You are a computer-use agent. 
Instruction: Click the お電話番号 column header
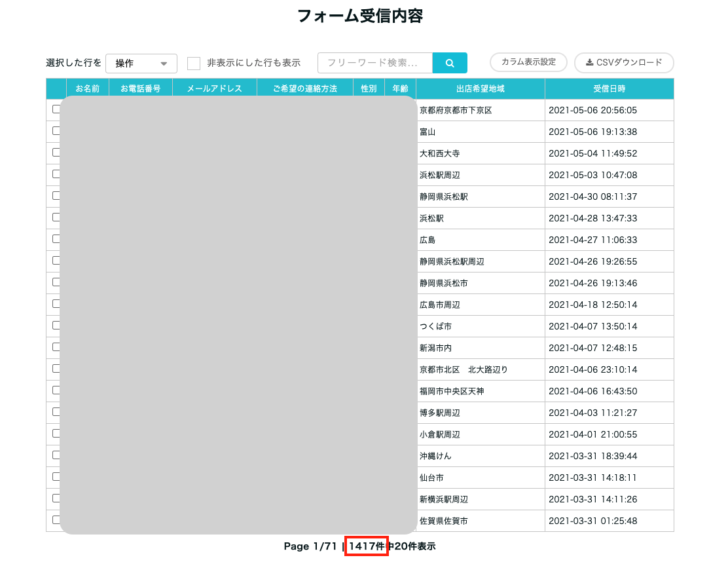[x=140, y=88]
